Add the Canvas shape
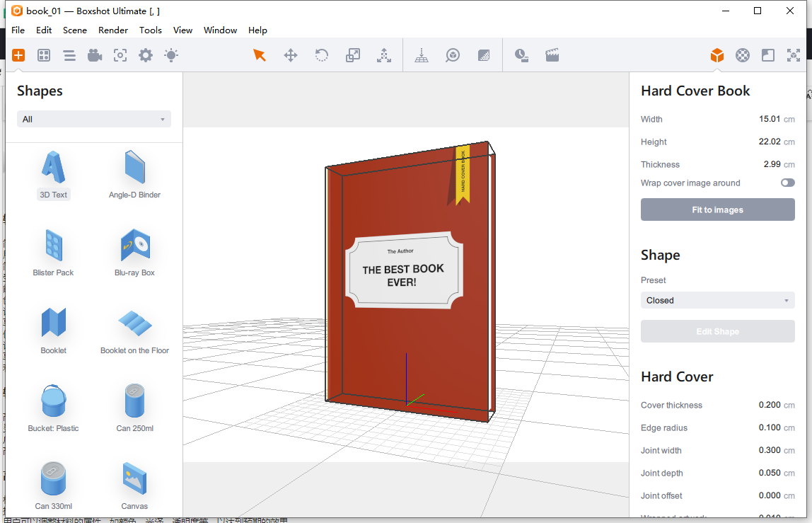The image size is (812, 523). 134,485
